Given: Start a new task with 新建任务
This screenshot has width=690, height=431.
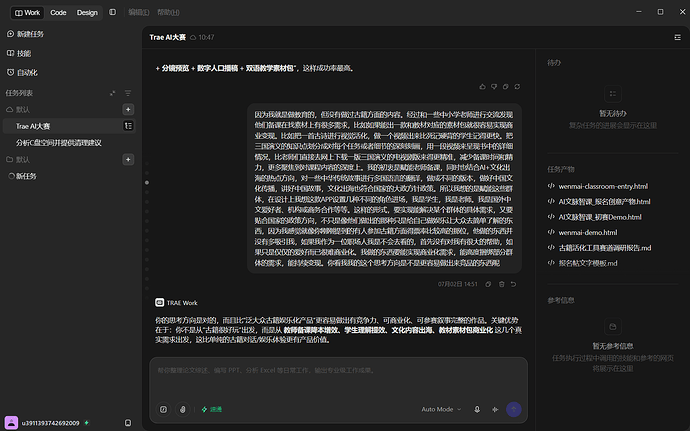Looking at the screenshot, I should [26, 34].
